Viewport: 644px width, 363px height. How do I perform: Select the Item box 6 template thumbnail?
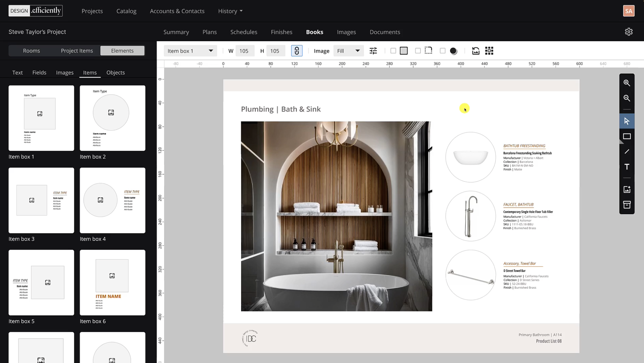tap(113, 283)
